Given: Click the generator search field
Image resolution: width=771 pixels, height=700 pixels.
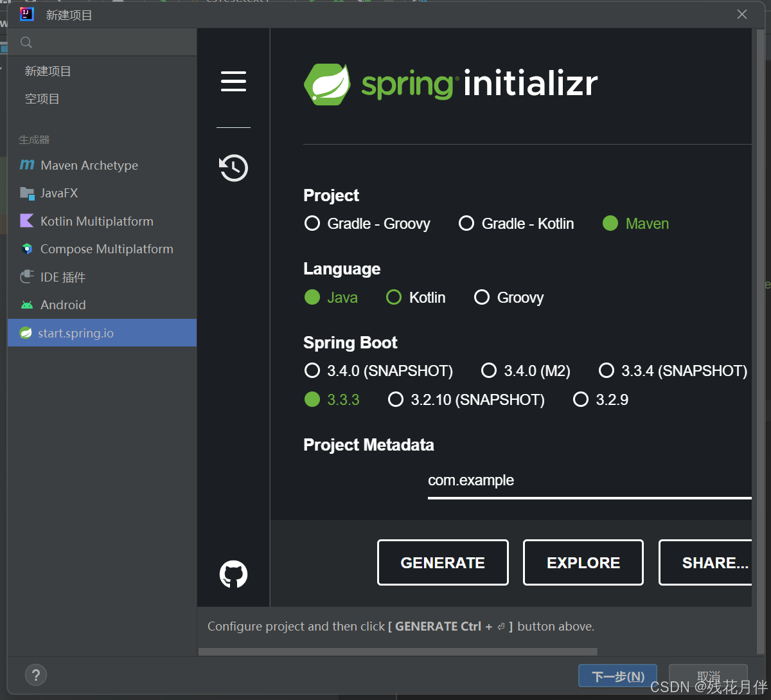Looking at the screenshot, I should click(x=102, y=42).
